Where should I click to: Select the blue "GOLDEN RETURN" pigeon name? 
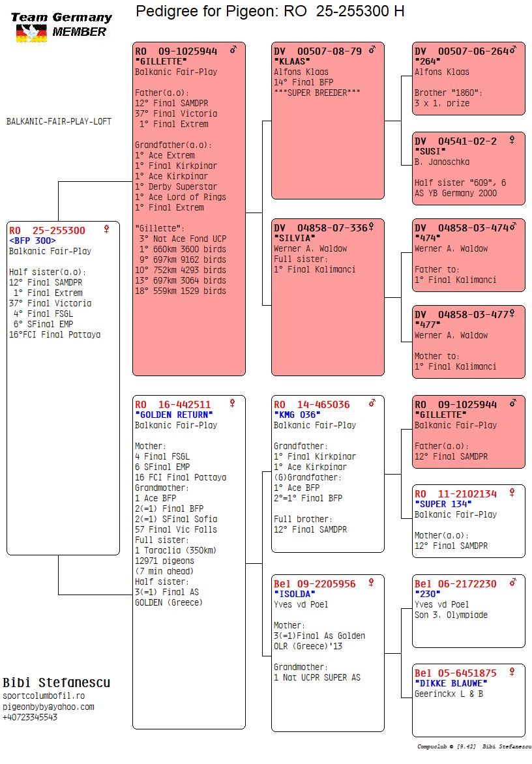pos(173,415)
